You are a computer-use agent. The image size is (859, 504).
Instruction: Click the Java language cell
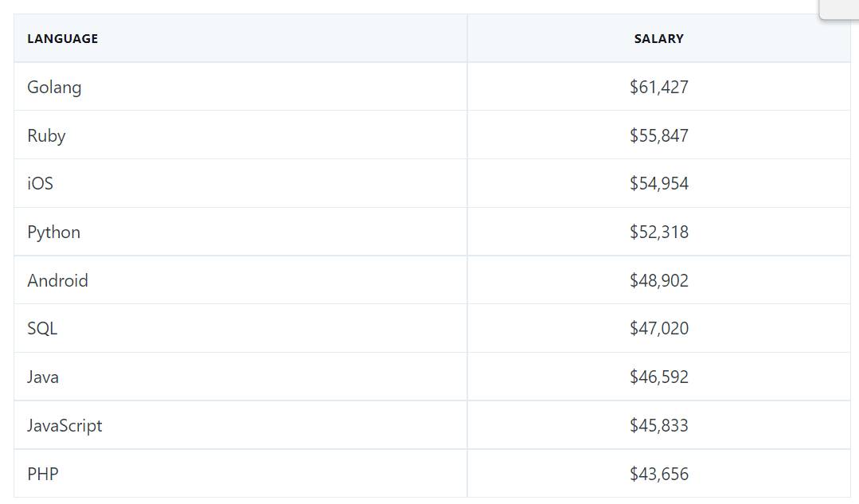[240, 377]
